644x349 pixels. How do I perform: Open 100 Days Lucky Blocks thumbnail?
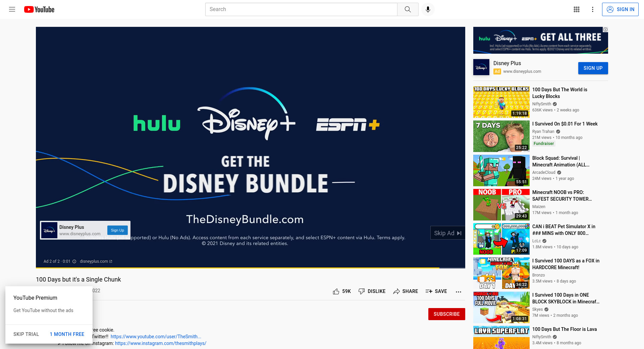click(501, 102)
